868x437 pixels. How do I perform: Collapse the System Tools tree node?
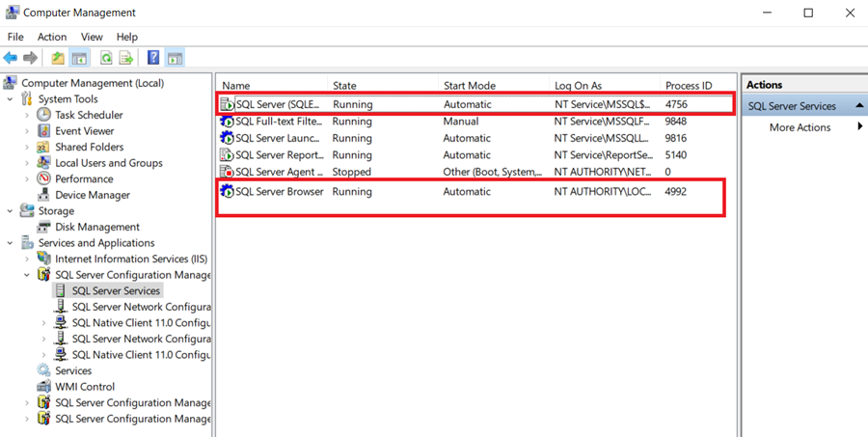point(10,99)
